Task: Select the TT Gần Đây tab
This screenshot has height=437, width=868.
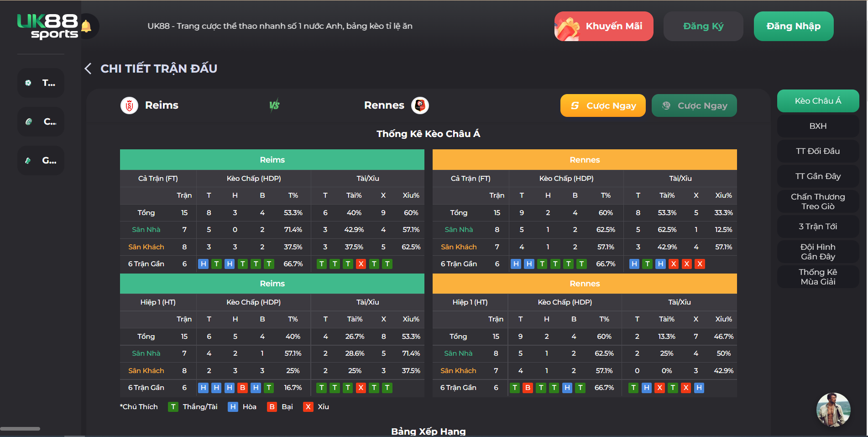Action: coord(818,176)
